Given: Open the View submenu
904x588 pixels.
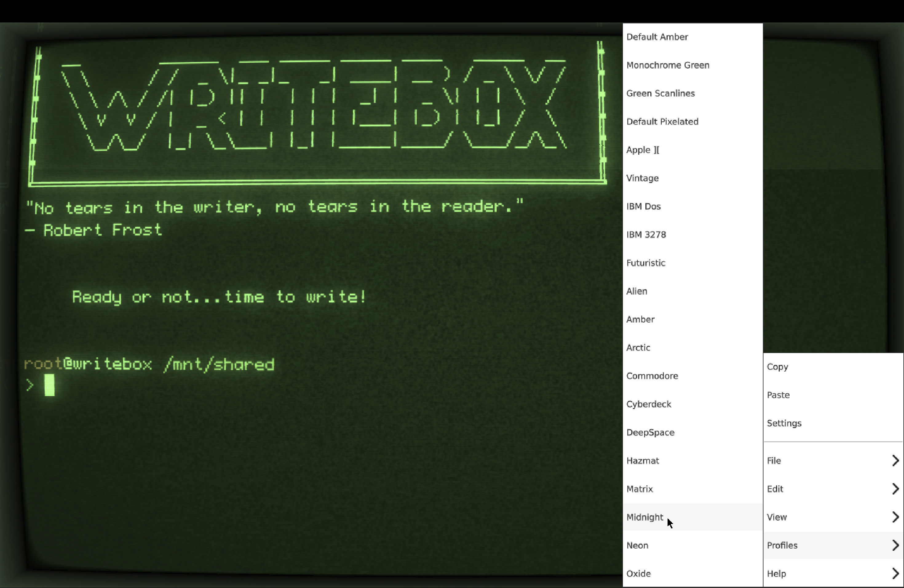Looking at the screenshot, I should tap(833, 517).
